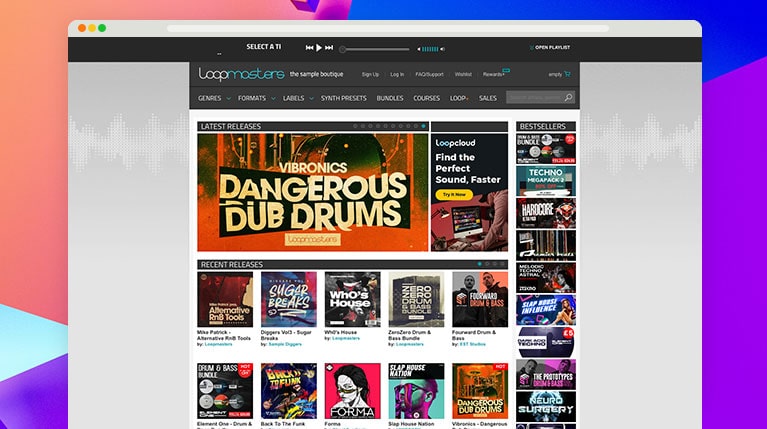
Task: Skip to the previous track
Action: pyautogui.click(x=310, y=48)
